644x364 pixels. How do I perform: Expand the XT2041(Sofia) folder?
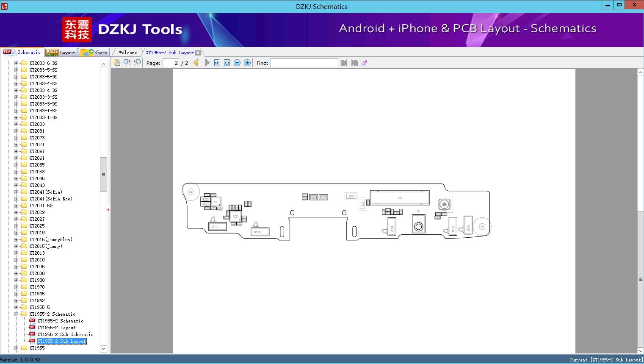17,192
